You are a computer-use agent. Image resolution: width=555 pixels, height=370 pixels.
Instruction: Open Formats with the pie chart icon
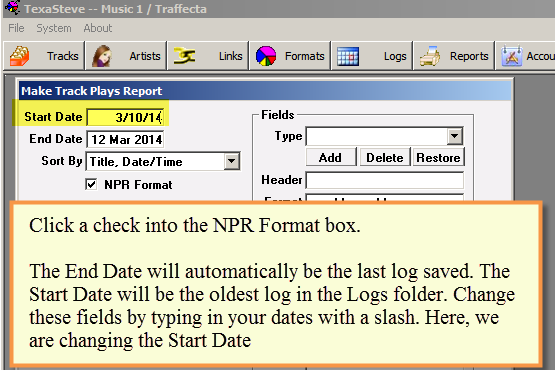pos(290,56)
